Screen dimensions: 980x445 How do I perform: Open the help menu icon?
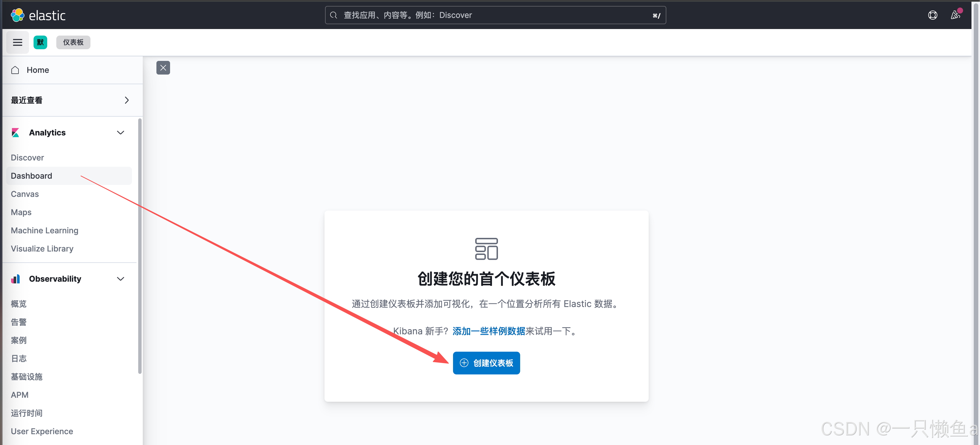(933, 15)
